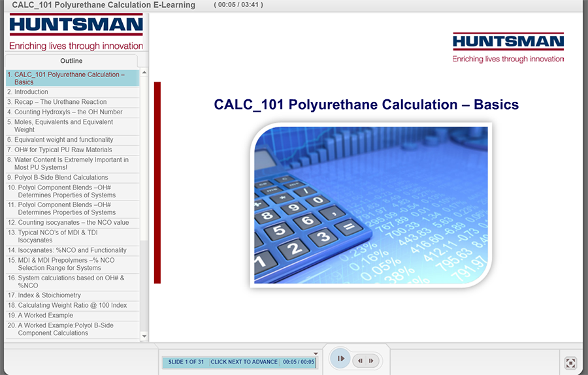Viewport: 588px width, 375px height.
Task: Click the Huntsman logo on slide
Action: pyautogui.click(x=508, y=48)
